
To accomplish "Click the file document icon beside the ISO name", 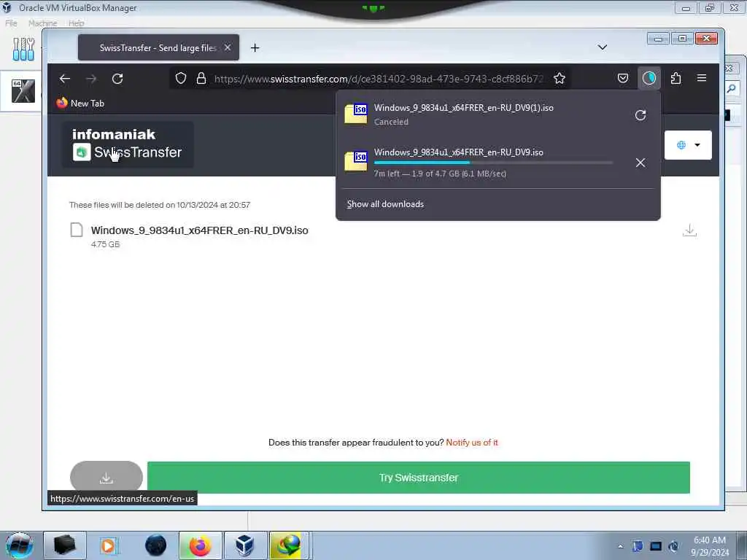I will tap(76, 230).
